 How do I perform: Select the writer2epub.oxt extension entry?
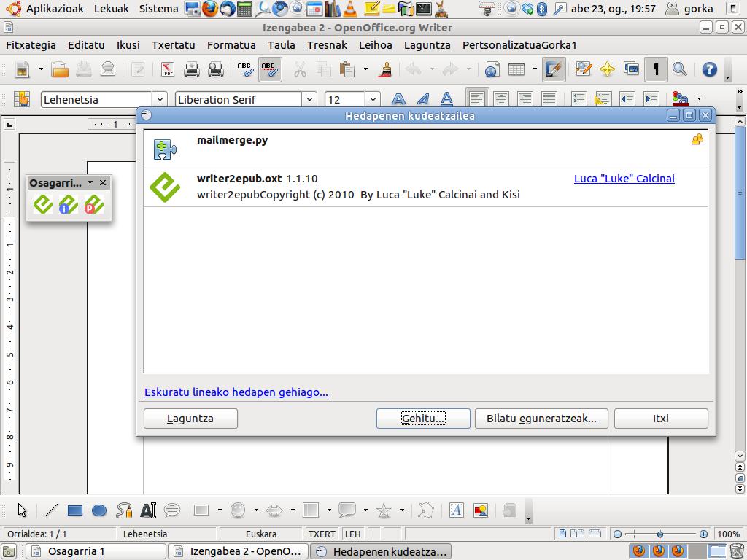[x=365, y=187]
